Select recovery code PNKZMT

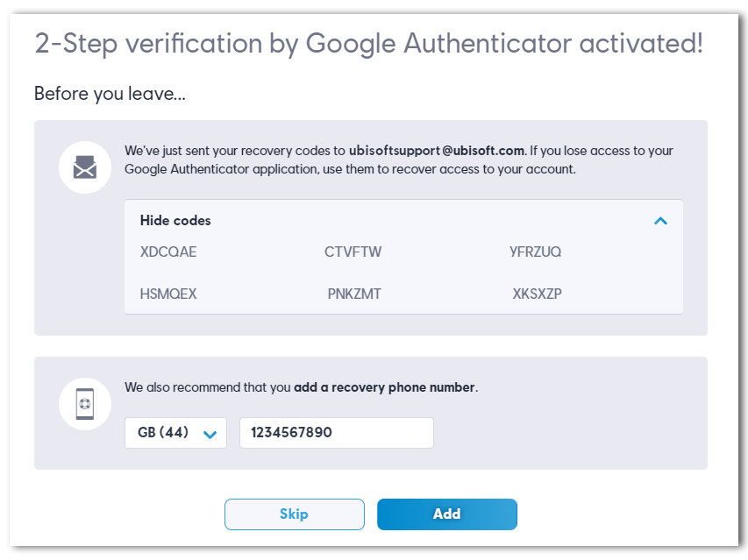(354, 294)
